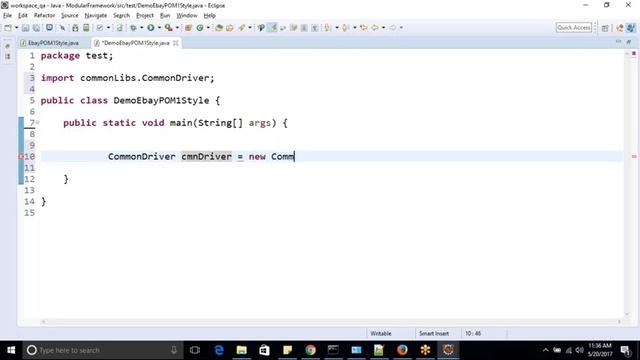
Task: Collapse main method fold marker on line 7
Action: tap(37, 122)
